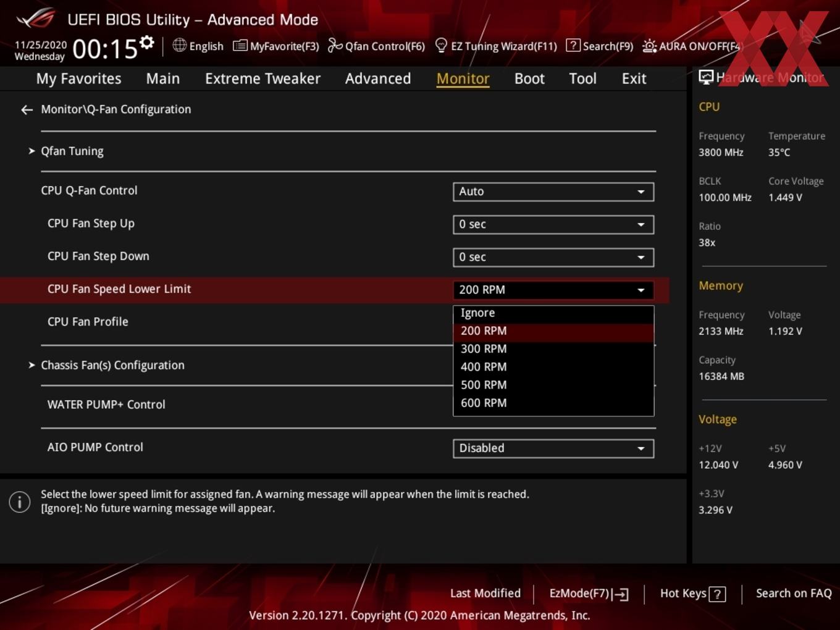Open MyFavorite(F3) list

click(276, 46)
